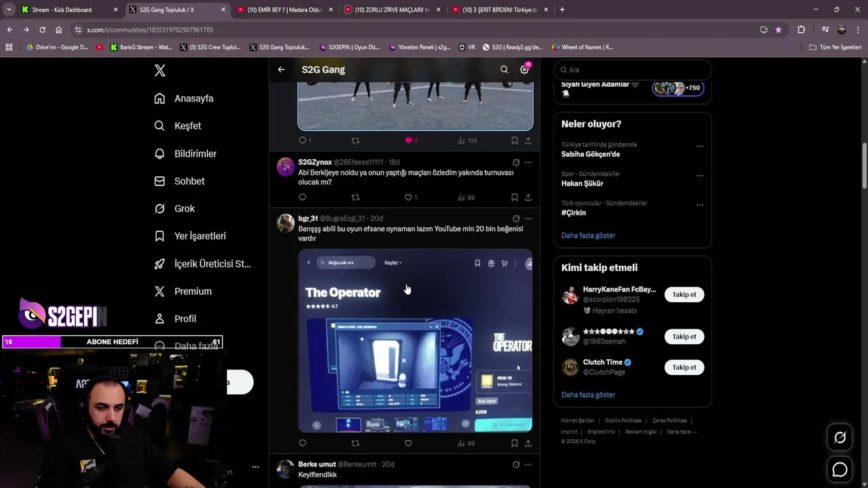Viewport: 868px width, 488px height.
Task: Open community settings icon with 16 badge
Action: pos(524,70)
